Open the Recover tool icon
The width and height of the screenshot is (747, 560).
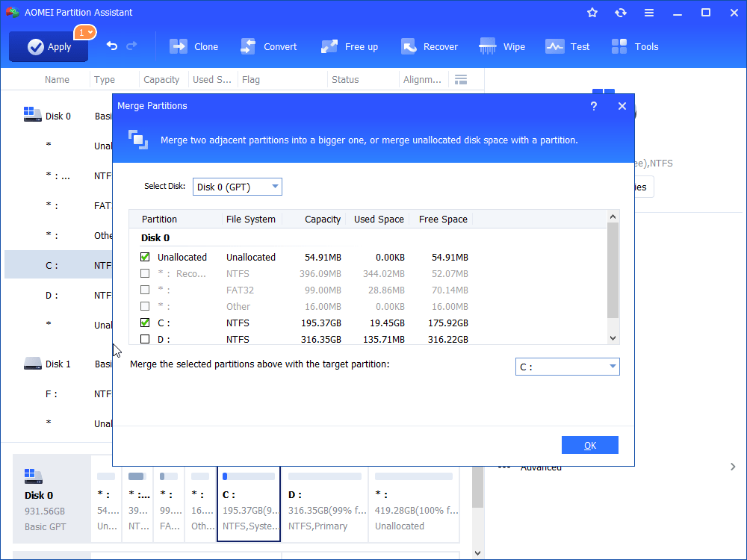click(x=409, y=46)
